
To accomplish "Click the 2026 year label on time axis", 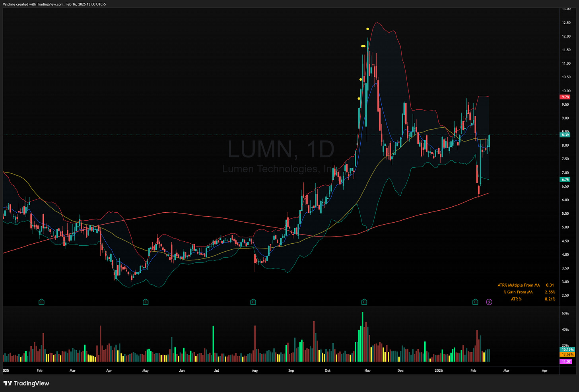I will [x=439, y=371].
